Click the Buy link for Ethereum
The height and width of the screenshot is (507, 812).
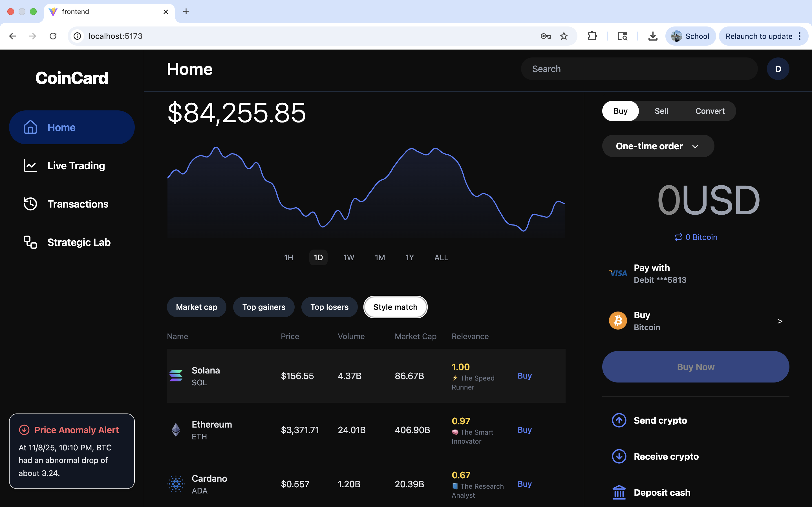pyautogui.click(x=524, y=430)
